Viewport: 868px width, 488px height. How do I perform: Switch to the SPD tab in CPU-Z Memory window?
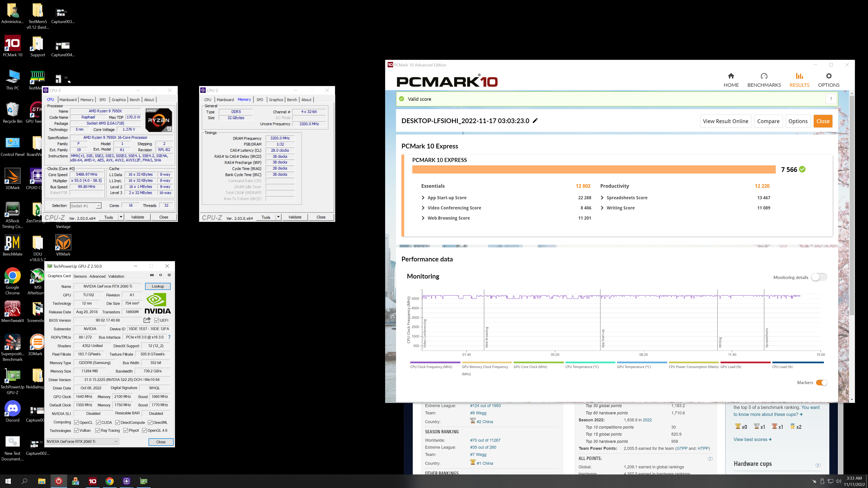click(x=260, y=100)
